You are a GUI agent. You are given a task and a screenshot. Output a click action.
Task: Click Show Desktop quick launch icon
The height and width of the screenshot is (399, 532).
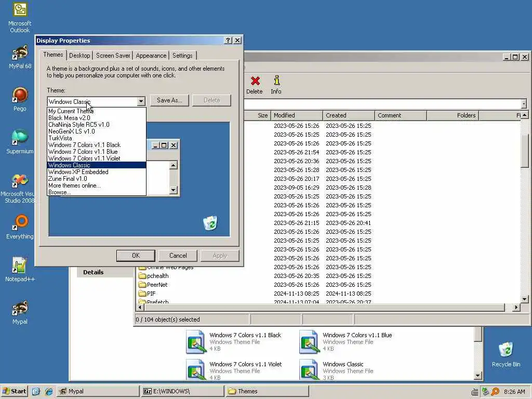(x=36, y=391)
